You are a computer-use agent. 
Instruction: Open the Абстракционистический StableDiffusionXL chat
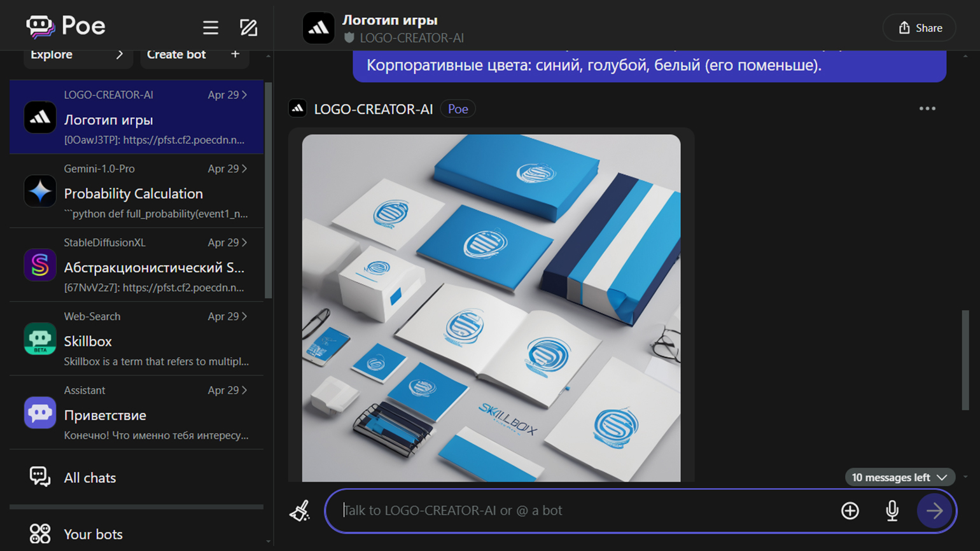pos(137,265)
